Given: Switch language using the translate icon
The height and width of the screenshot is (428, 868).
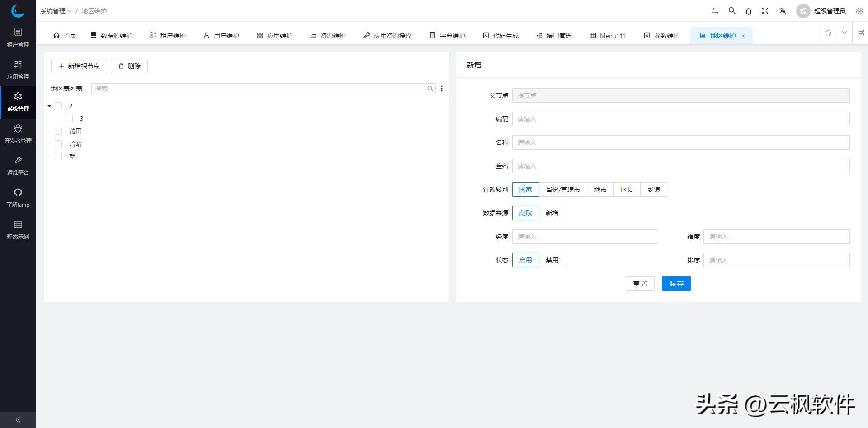Looking at the screenshot, I should pyautogui.click(x=783, y=10).
